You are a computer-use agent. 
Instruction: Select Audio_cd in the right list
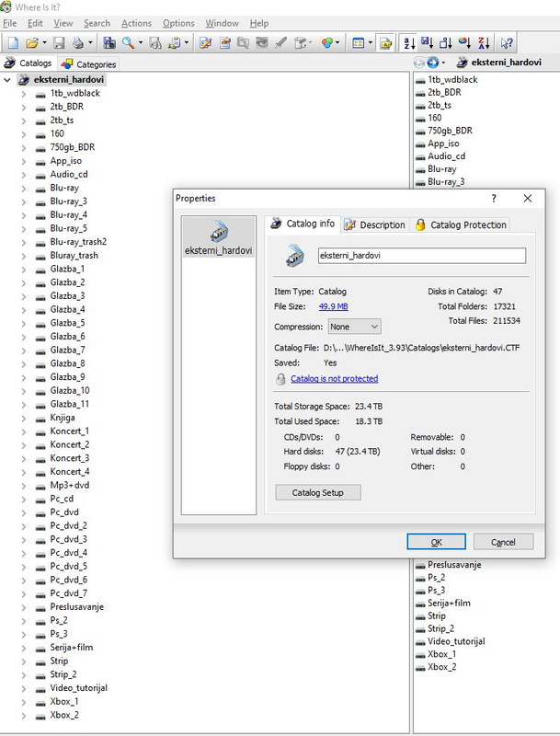447,156
